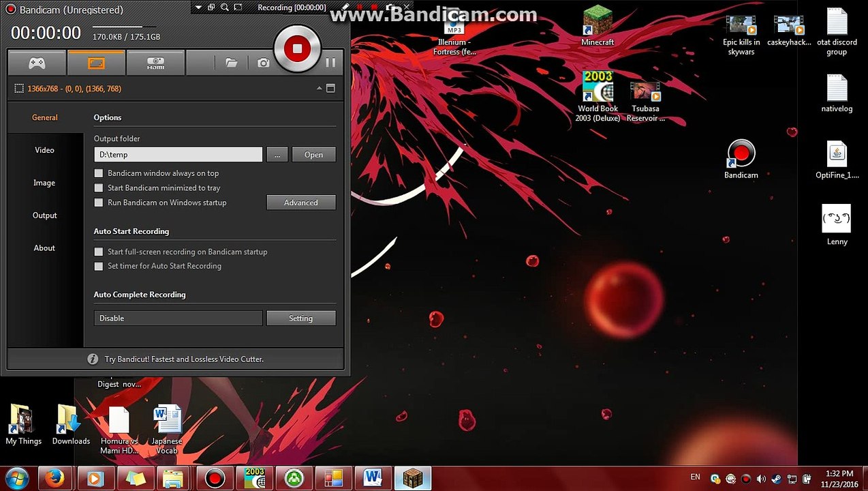Open Lenny face file on desktop
This screenshot has width=868, height=491.
(837, 225)
